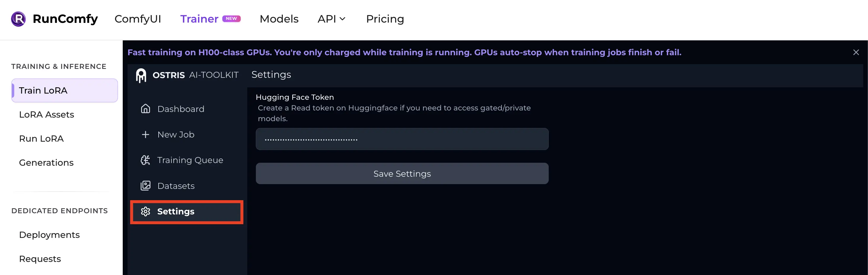868x275 pixels.
Task: Open Datasets using its image icon
Action: coord(146,186)
